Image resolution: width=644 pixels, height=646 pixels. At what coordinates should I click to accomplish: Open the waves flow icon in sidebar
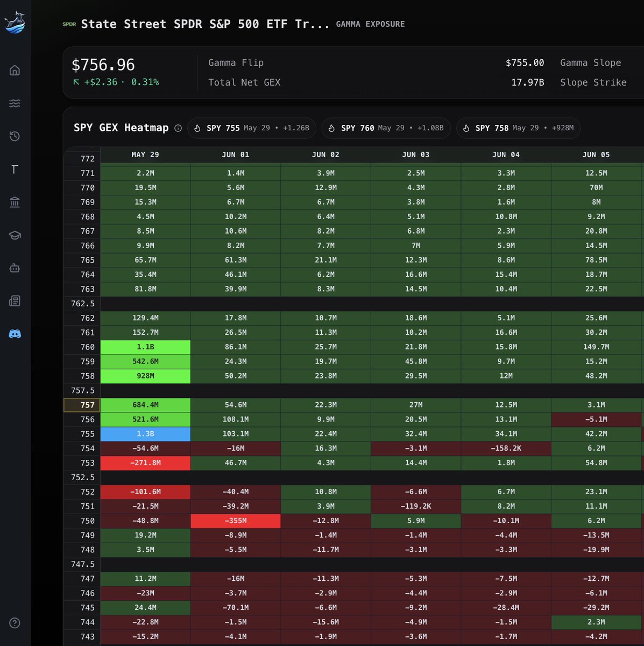point(15,103)
